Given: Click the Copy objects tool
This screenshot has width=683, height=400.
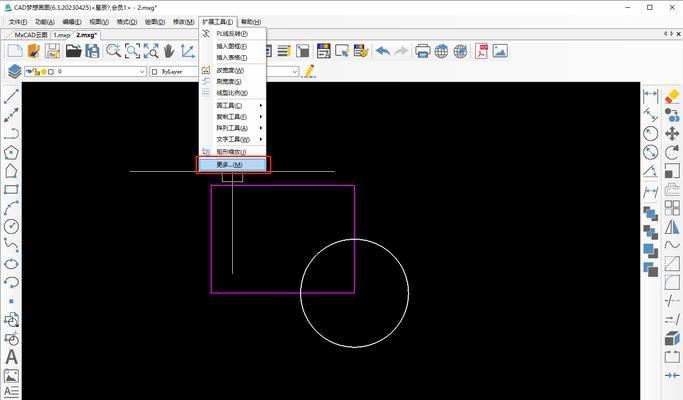Looking at the screenshot, I should click(672, 115).
